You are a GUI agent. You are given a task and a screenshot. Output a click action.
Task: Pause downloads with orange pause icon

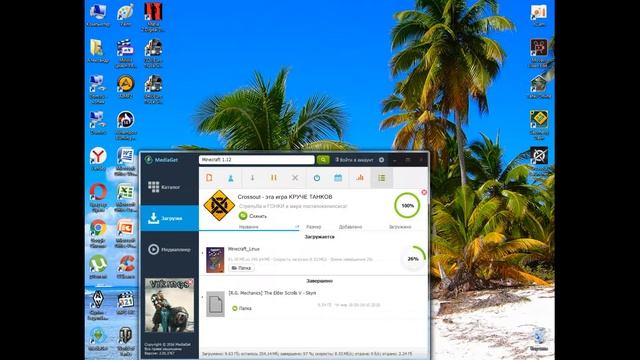click(x=274, y=178)
